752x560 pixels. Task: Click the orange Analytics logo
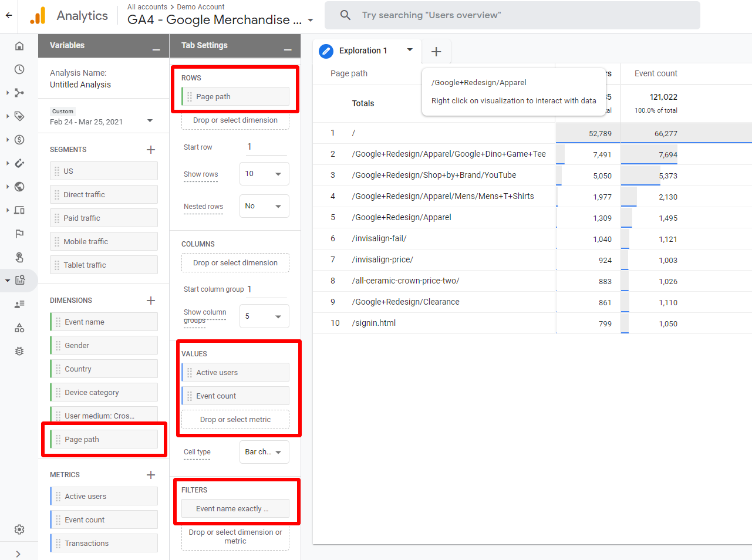[38, 16]
